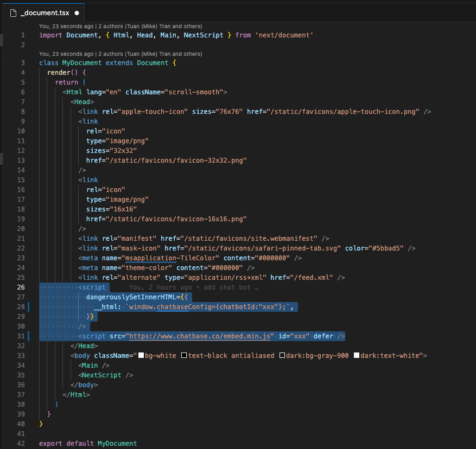Viewport: 476px width, 449px height.
Task: Click MyDocument in the export default line
Action: pyautogui.click(x=117, y=444)
